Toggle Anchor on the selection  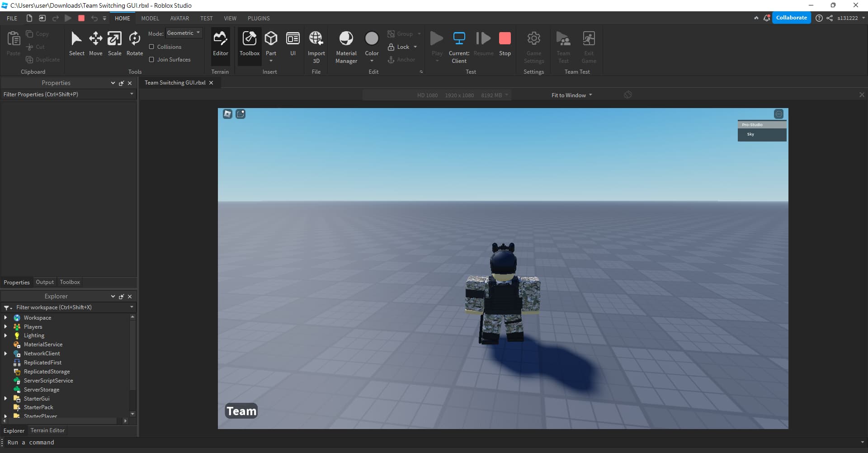tap(402, 59)
